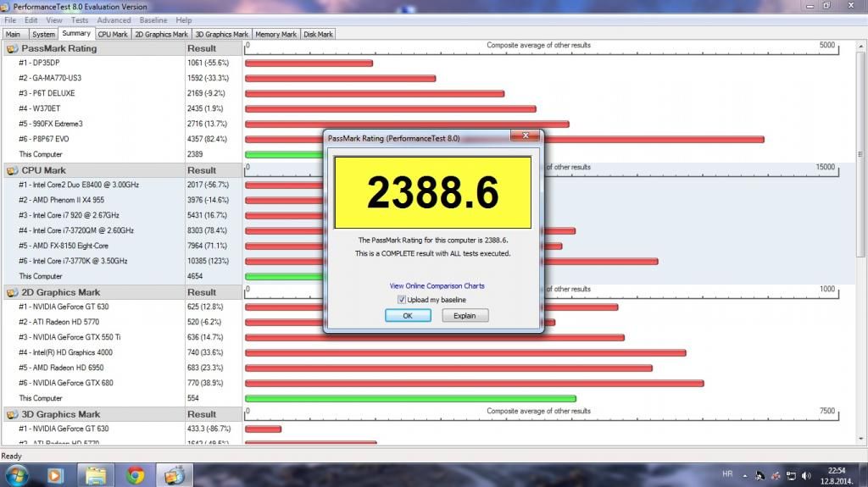The width and height of the screenshot is (868, 487).
Task: Click the HR language indicator in tray
Action: 727,474
